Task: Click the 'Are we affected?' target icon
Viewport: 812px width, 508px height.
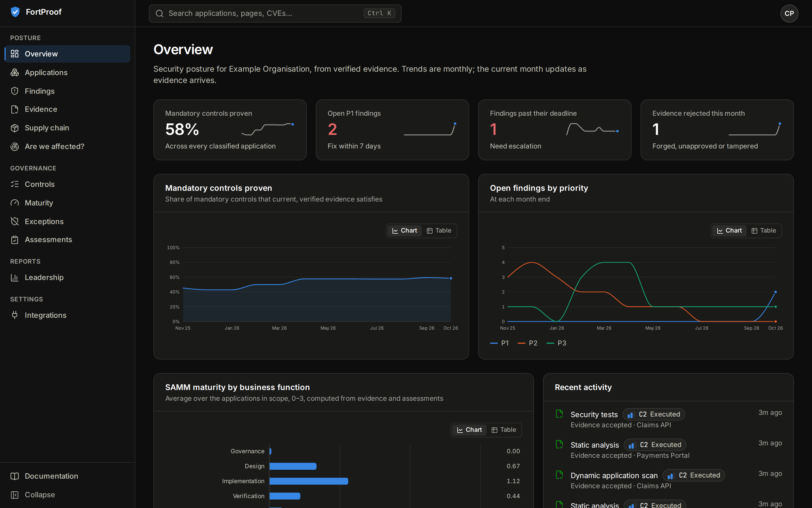Action: tap(14, 146)
